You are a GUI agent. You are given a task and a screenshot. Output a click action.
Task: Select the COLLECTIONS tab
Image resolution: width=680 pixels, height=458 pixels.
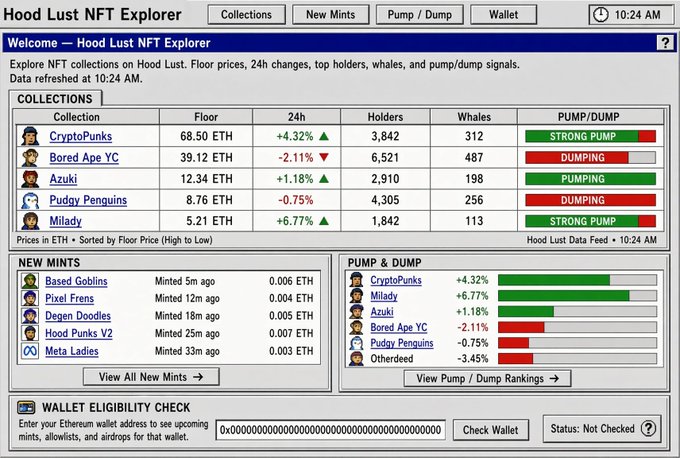click(x=55, y=99)
